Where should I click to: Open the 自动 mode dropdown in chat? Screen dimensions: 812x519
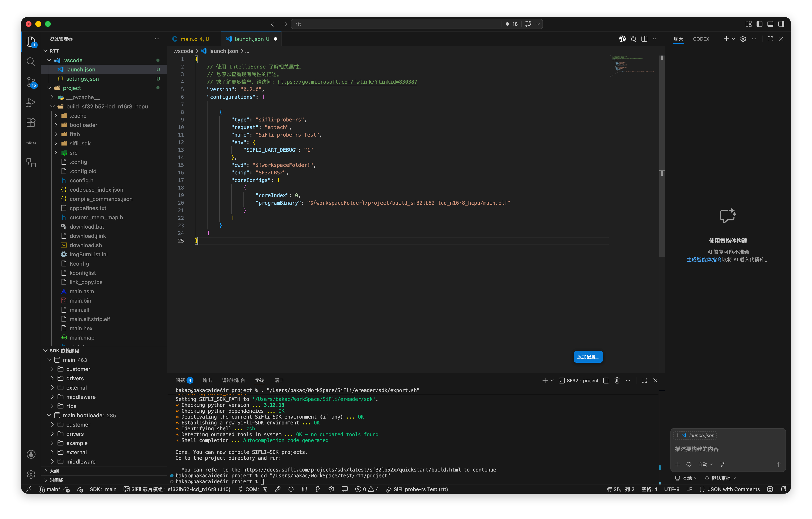(705, 464)
